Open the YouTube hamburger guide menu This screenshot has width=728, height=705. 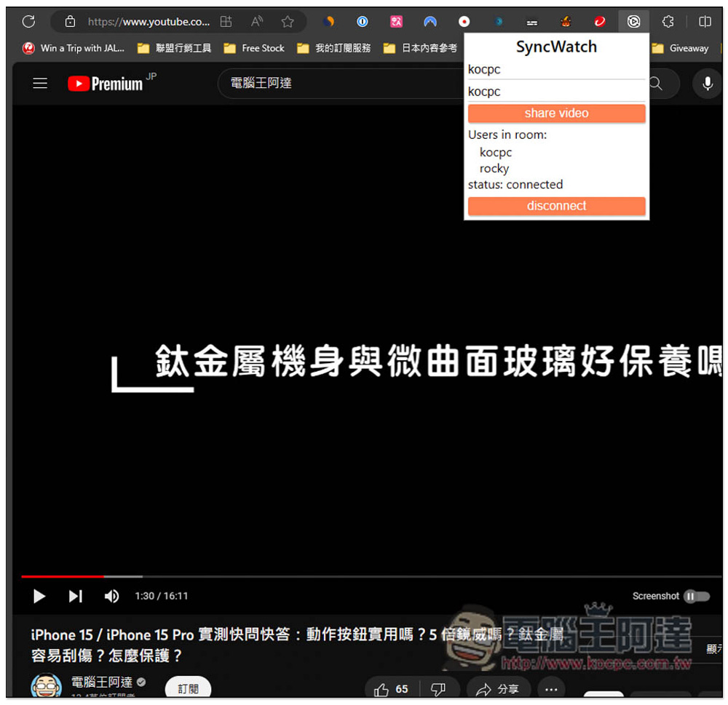tap(40, 84)
